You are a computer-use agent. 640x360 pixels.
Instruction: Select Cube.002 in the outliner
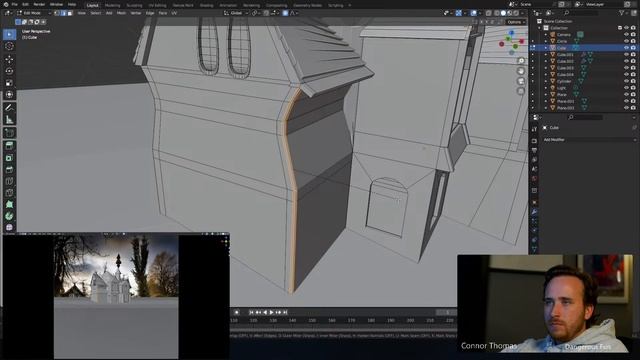pyautogui.click(x=565, y=61)
